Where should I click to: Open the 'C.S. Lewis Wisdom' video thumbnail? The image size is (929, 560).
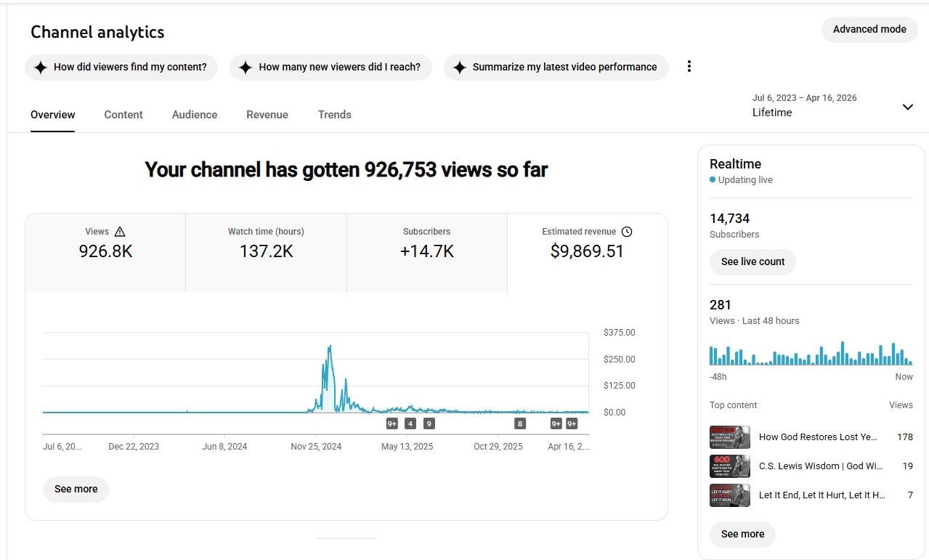click(729, 466)
